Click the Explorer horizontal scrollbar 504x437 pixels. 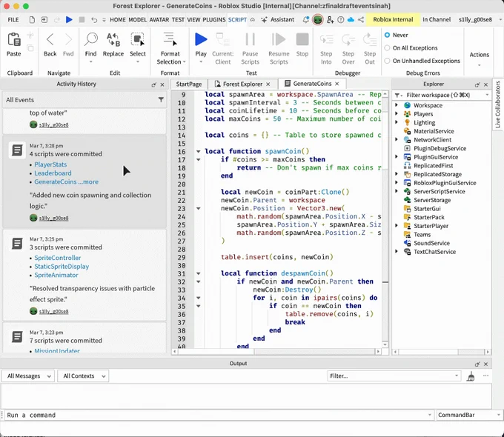pos(442,352)
